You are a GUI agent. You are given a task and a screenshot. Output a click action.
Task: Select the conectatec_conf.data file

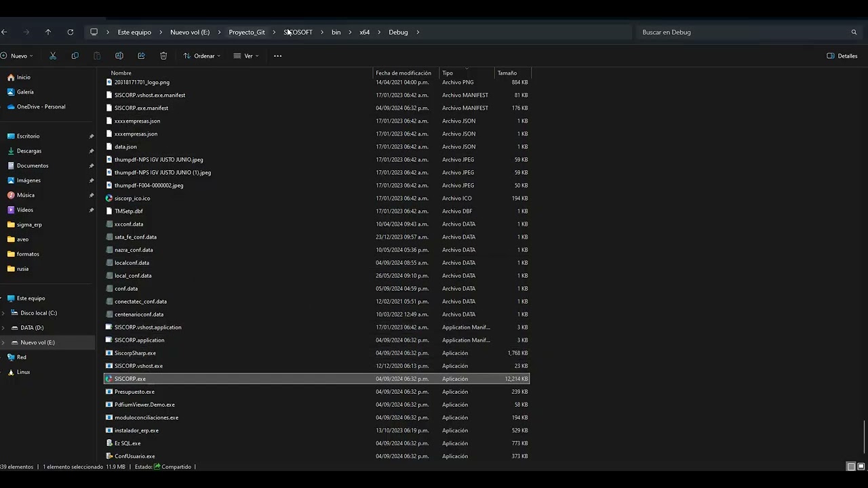(140, 302)
